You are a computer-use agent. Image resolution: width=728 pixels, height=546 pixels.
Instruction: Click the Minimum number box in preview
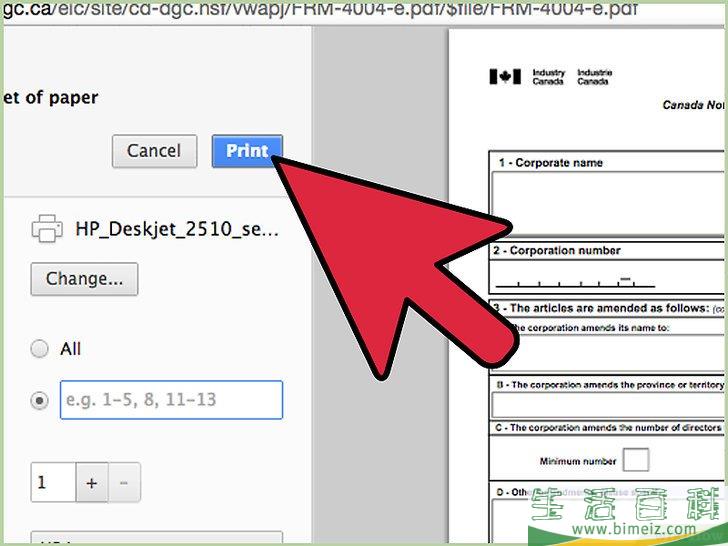tap(636, 460)
